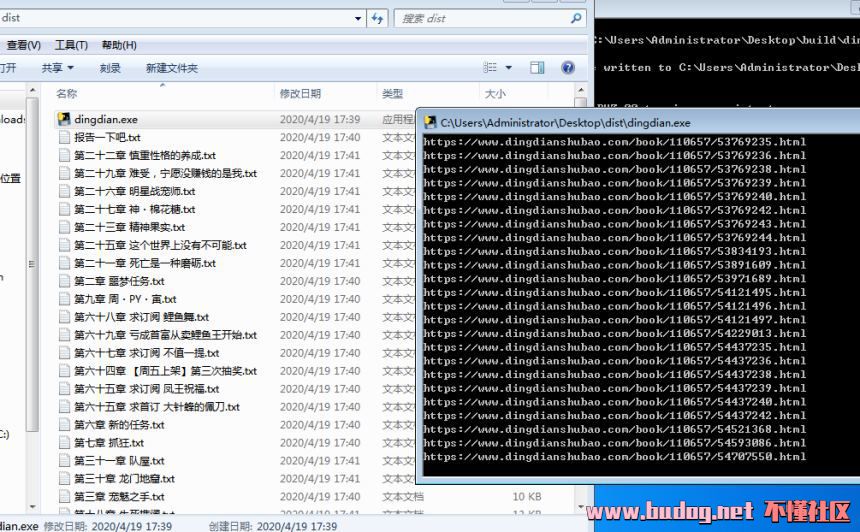Select file 第二十九章 难受，宁愿没赚钱的是我.txt
Screen dimensions: 860x532
point(166,173)
